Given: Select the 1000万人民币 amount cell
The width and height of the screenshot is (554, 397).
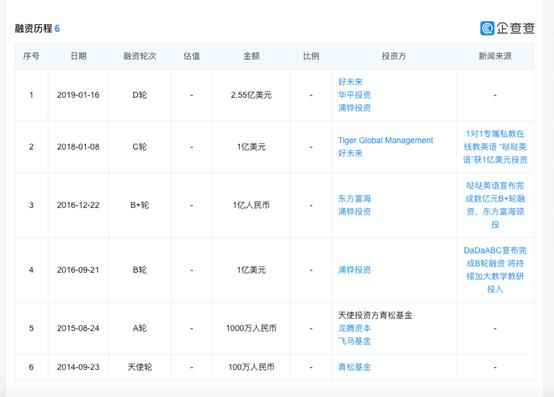Looking at the screenshot, I should coord(251,328).
